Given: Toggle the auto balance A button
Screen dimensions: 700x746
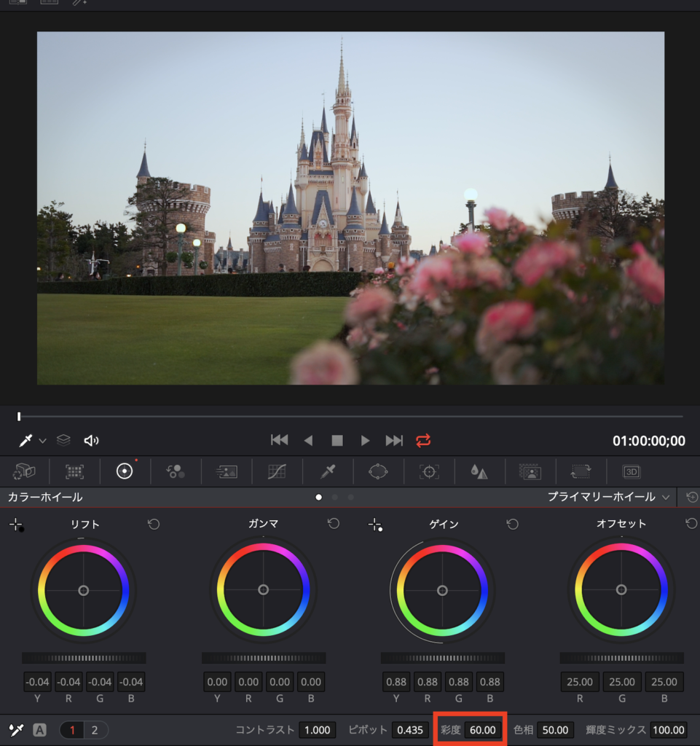Looking at the screenshot, I should pyautogui.click(x=39, y=730).
